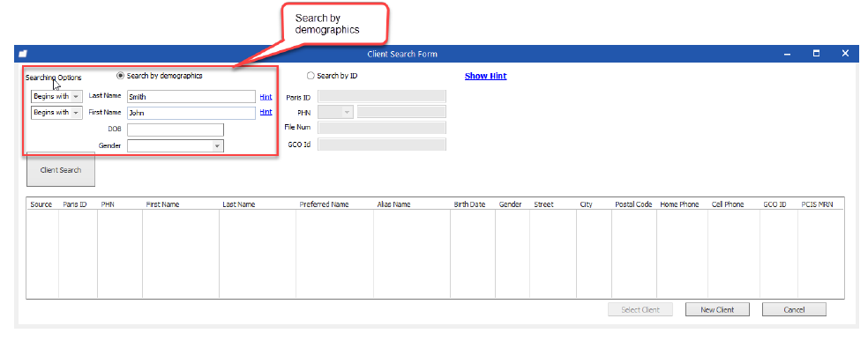Viewport: 868px width, 341px height.
Task: Click the Last Name field containing Smith
Action: [x=191, y=96]
